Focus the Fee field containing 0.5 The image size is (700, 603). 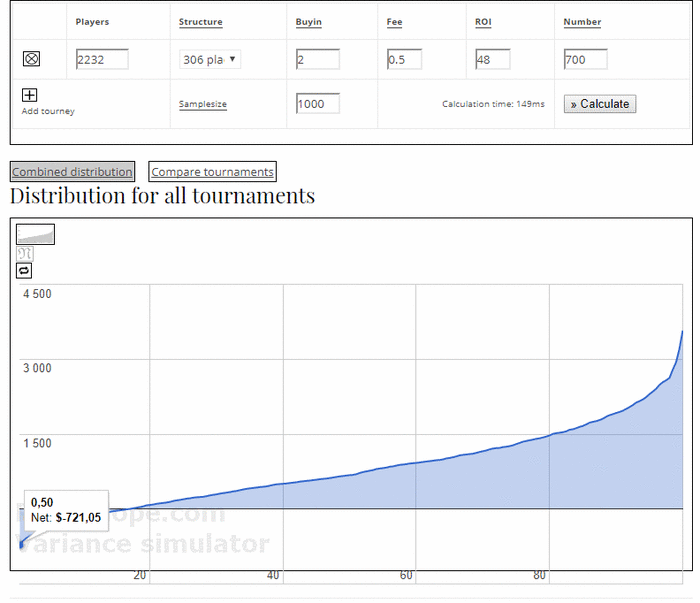404,59
